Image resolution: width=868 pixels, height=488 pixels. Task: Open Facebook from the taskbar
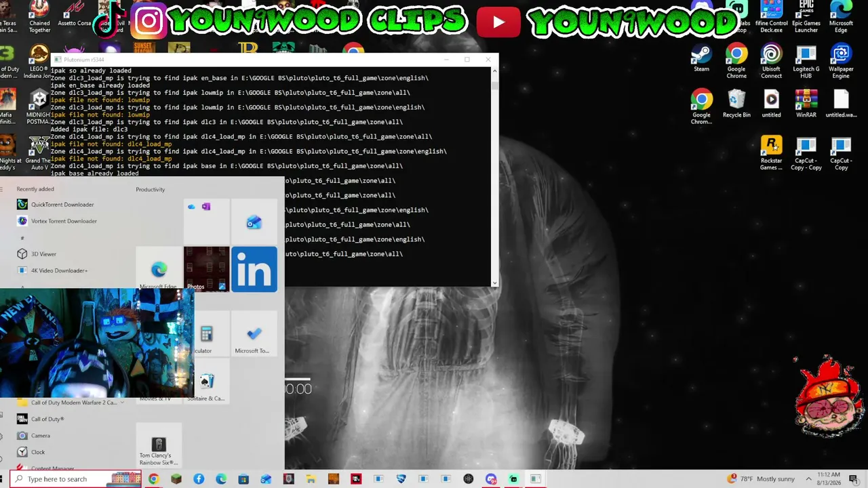(199, 479)
